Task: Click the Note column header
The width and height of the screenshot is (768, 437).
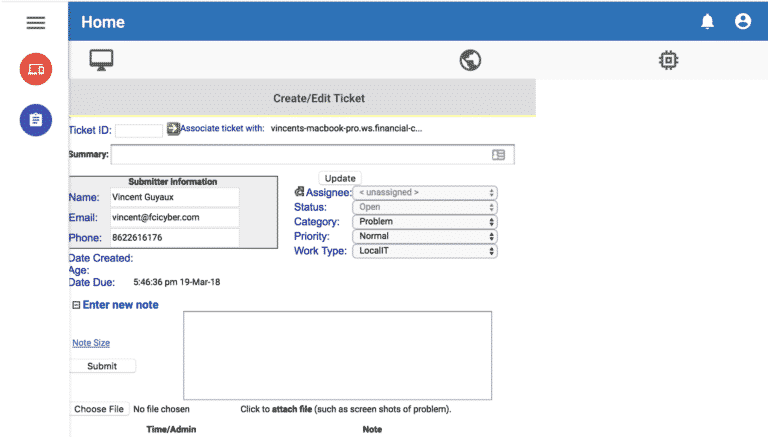Action: pos(372,429)
